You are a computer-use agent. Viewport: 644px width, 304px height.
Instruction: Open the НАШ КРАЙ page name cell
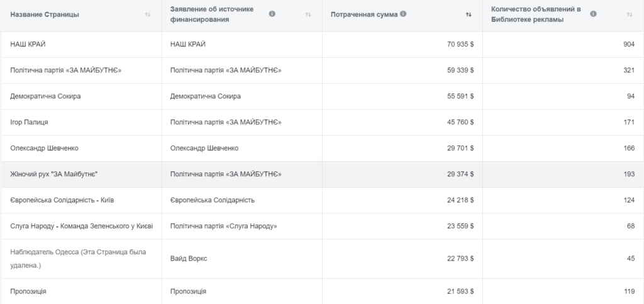tap(28, 44)
